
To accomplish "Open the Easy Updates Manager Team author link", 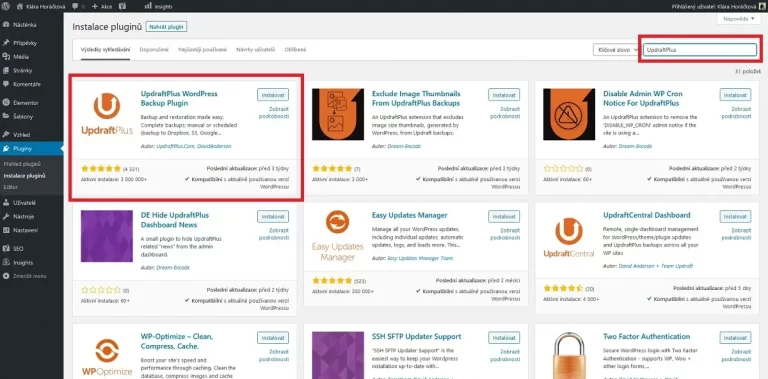I will point(420,258).
